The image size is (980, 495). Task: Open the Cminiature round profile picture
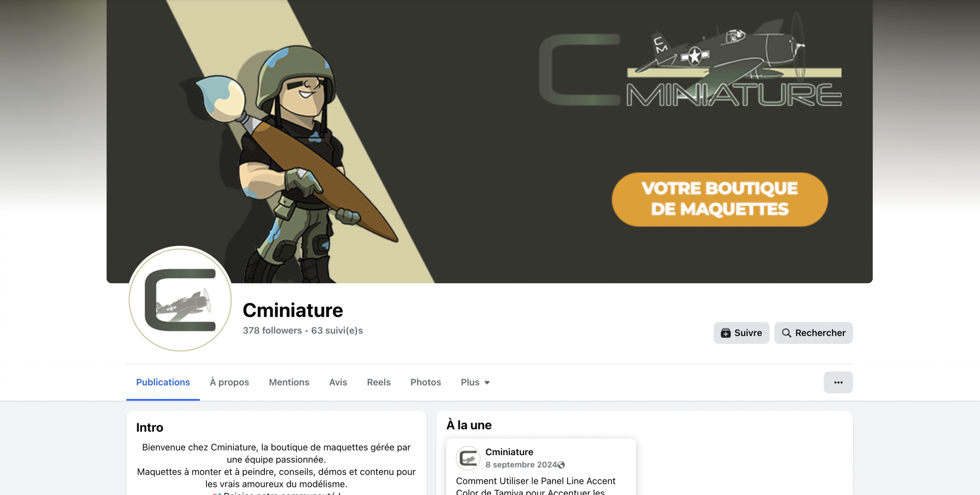[x=180, y=299]
